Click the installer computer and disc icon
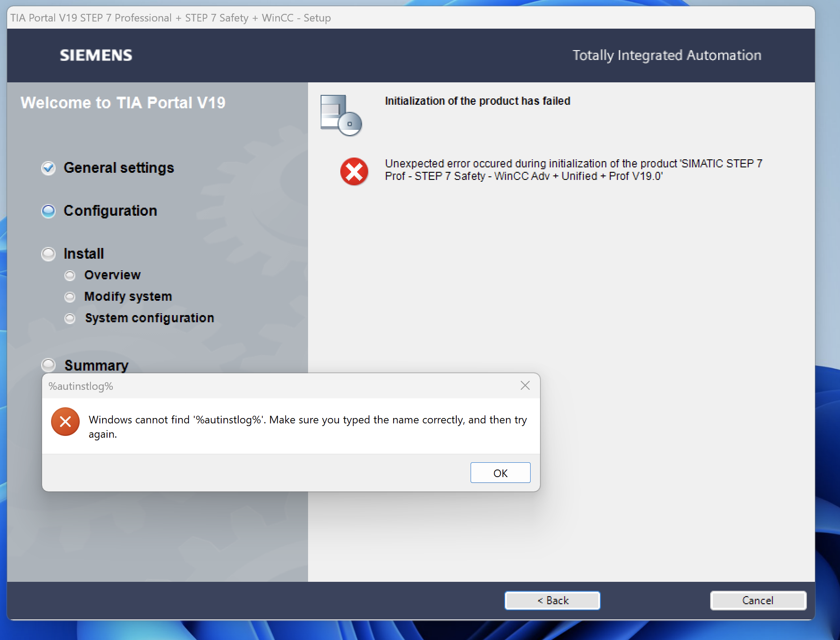The height and width of the screenshot is (640, 840). (x=341, y=115)
